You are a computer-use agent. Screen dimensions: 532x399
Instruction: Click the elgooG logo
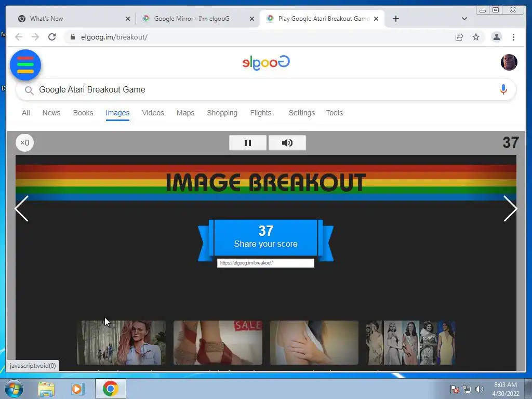pos(266,62)
